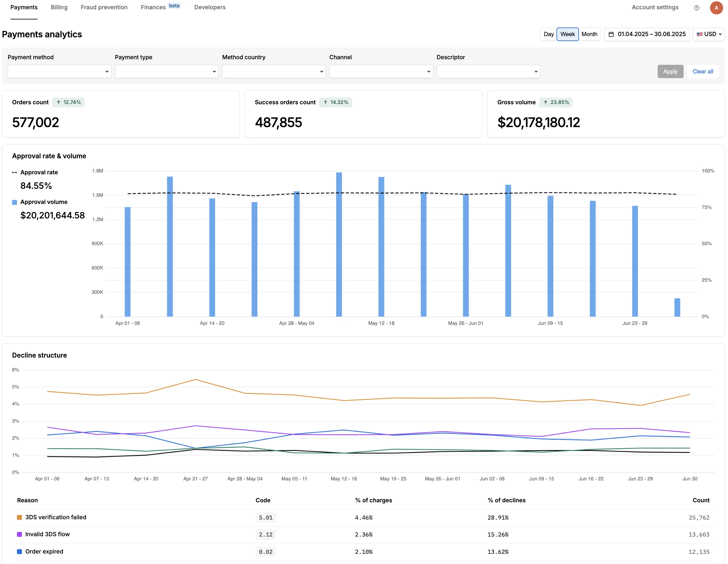Keep Week granularity selected
This screenshot has height=564, width=728.
click(567, 34)
